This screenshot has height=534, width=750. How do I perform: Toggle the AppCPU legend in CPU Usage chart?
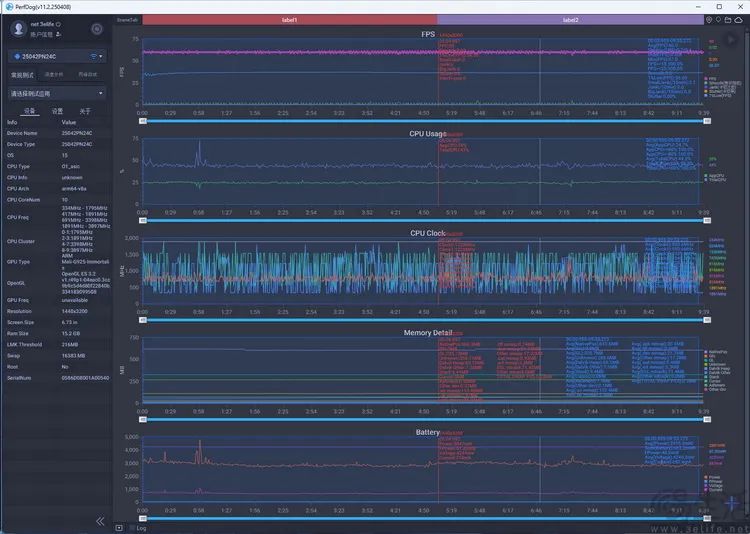coord(714,176)
